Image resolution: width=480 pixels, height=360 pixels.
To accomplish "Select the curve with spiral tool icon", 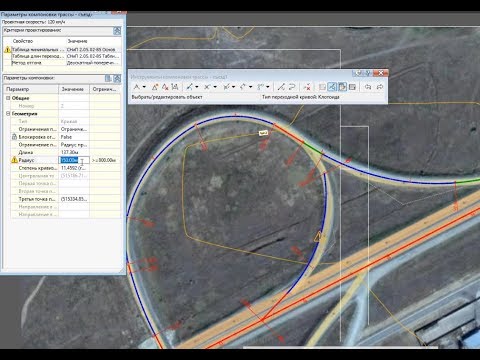I will pos(243,87).
